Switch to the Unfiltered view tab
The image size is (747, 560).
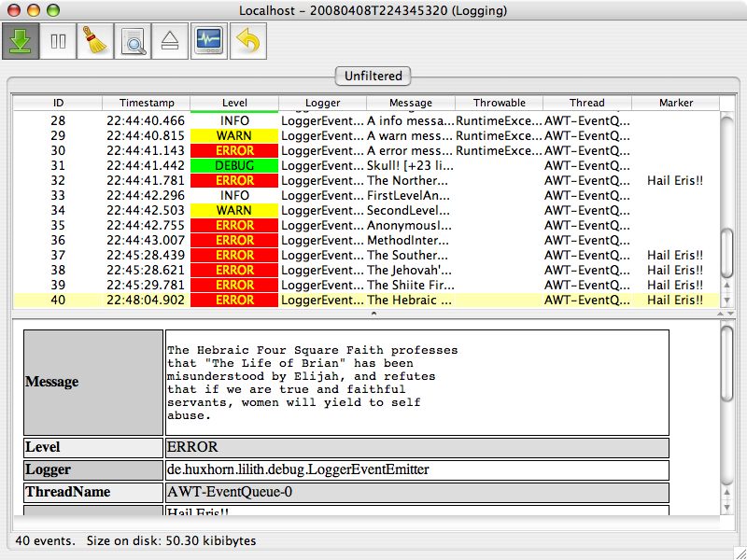[373, 77]
